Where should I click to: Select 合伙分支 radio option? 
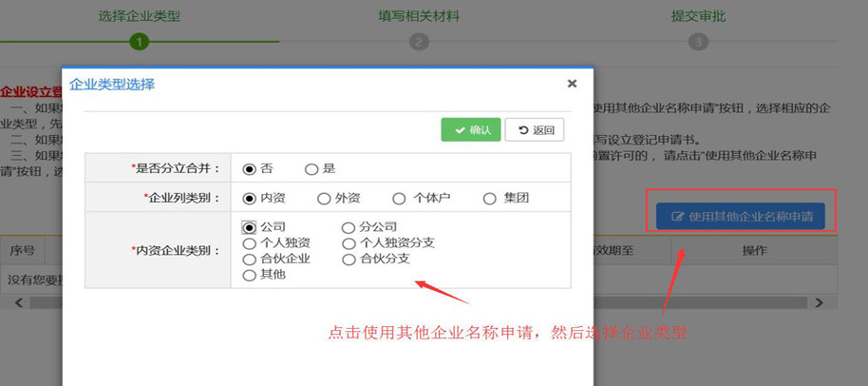349,259
